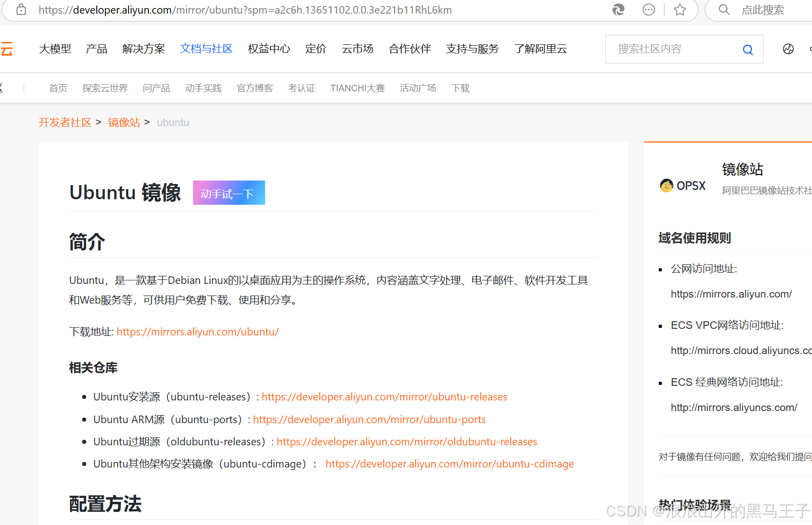Select the 官方博客 tab
This screenshot has width=812, height=525.
pyautogui.click(x=255, y=88)
